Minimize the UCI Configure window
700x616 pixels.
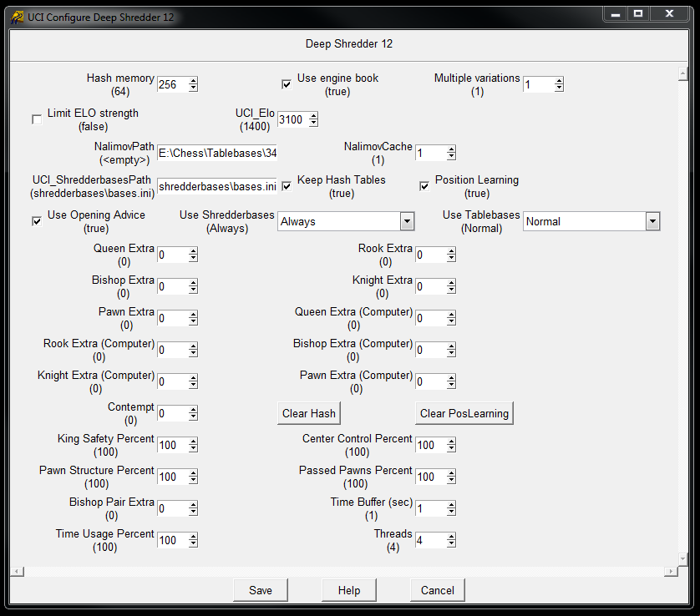pyautogui.click(x=616, y=14)
